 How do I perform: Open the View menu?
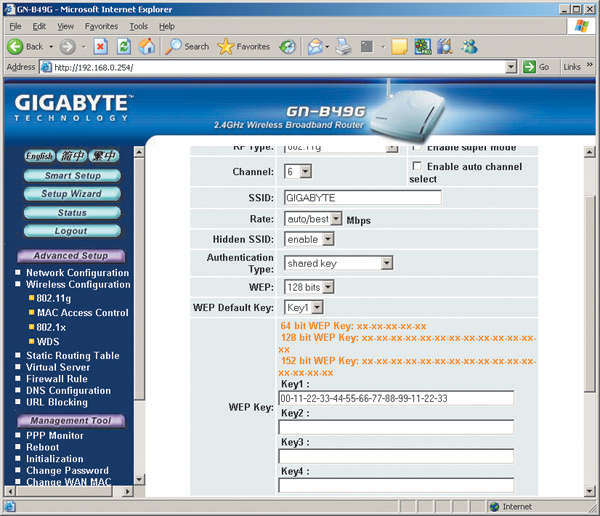click(65, 26)
